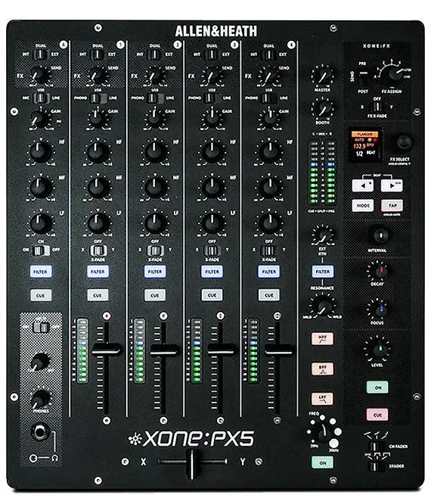Click the MASTER level knob
Screen dimensions: 431x504
[322, 76]
